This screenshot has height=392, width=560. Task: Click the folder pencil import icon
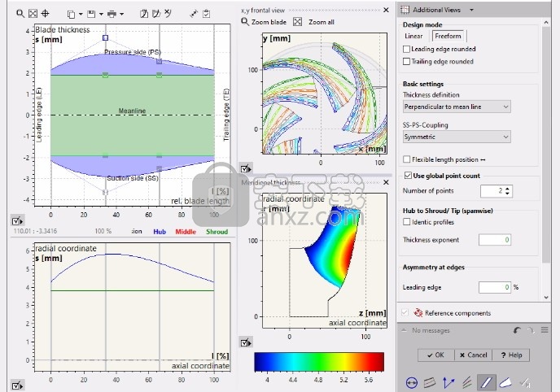156,14
